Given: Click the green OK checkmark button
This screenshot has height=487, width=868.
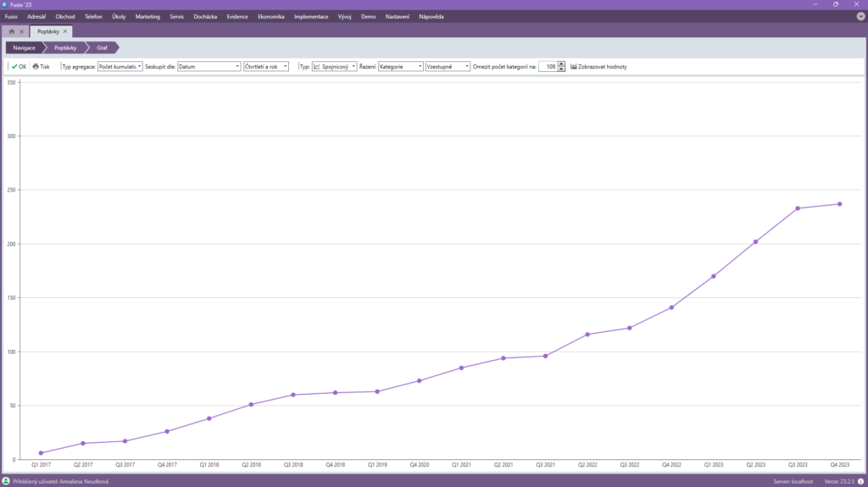Looking at the screenshot, I should 19,66.
